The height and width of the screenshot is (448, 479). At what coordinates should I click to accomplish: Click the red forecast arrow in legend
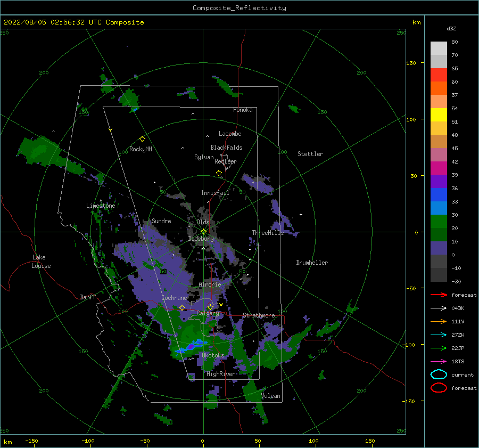pyautogui.click(x=439, y=295)
